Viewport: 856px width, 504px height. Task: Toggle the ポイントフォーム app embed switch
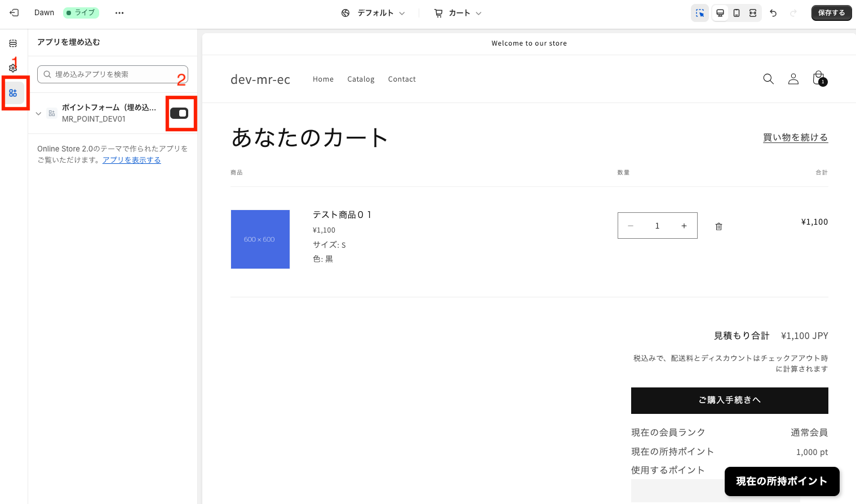click(x=179, y=113)
